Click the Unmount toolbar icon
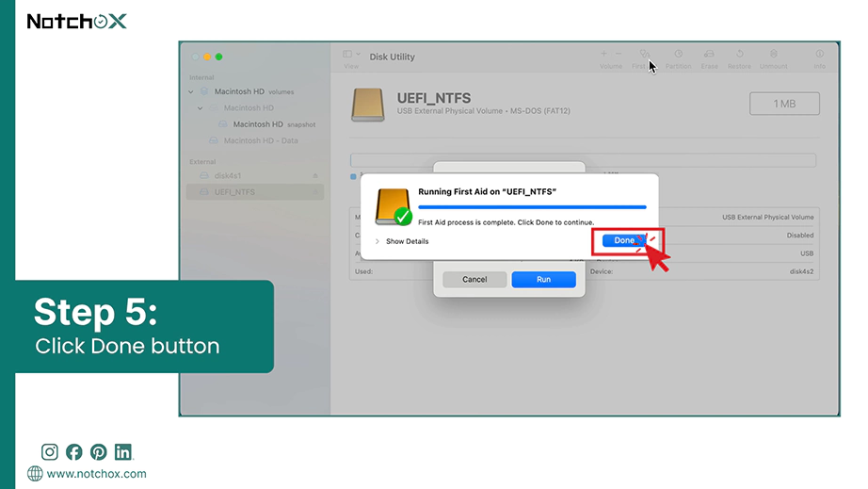This screenshot has height=489, width=868. click(x=773, y=55)
